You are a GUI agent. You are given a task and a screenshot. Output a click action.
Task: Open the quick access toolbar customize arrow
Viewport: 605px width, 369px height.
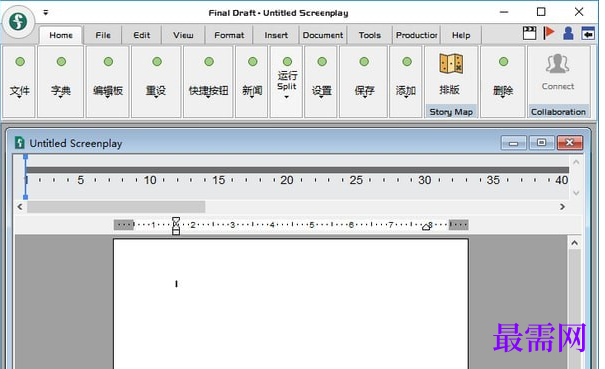[x=46, y=12]
